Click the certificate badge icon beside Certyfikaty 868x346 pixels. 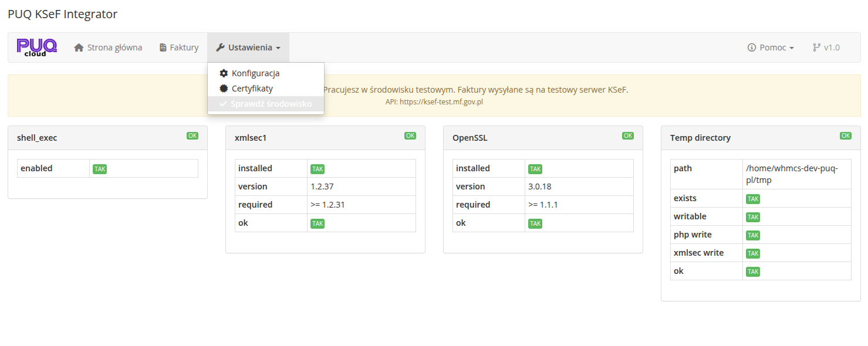point(224,89)
